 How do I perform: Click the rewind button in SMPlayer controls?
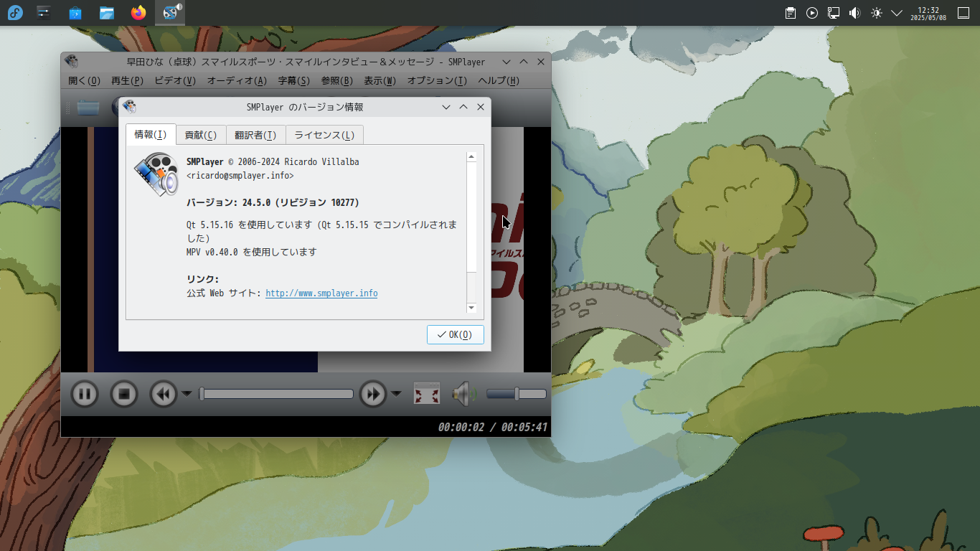click(163, 394)
